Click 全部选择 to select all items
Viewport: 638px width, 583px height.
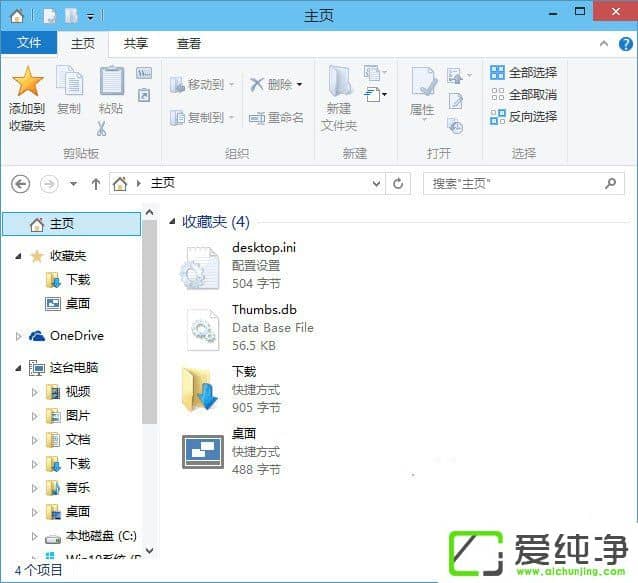(x=523, y=73)
